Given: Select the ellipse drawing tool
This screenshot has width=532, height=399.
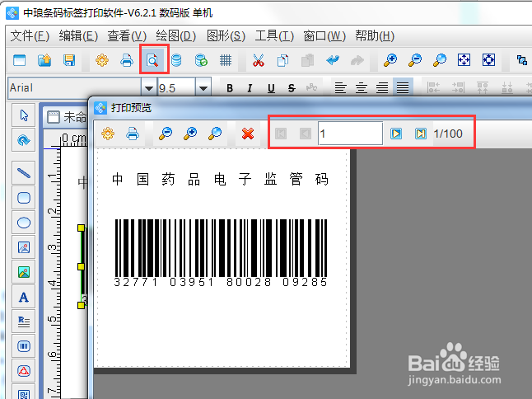Looking at the screenshot, I should coord(24,223).
